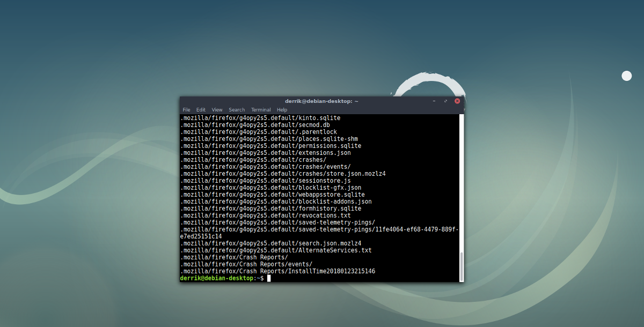Close the terminal with the red button
This screenshot has width=644, height=327.
[457, 101]
